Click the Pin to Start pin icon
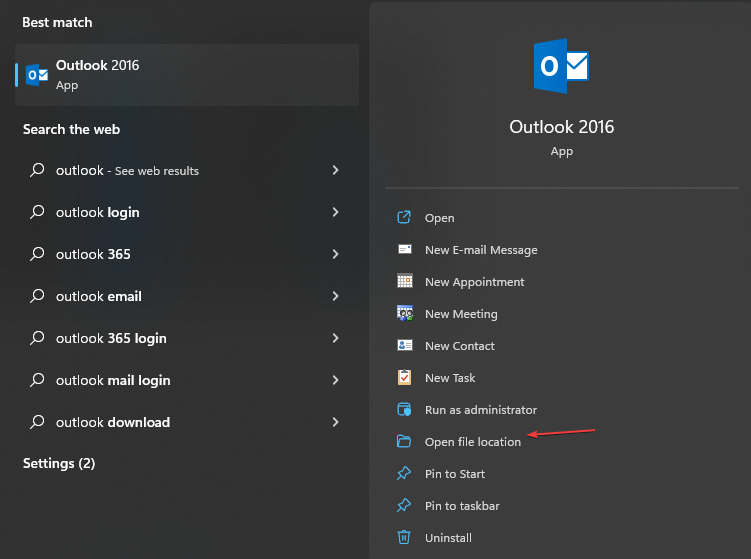The height and width of the screenshot is (559, 751). (x=404, y=473)
